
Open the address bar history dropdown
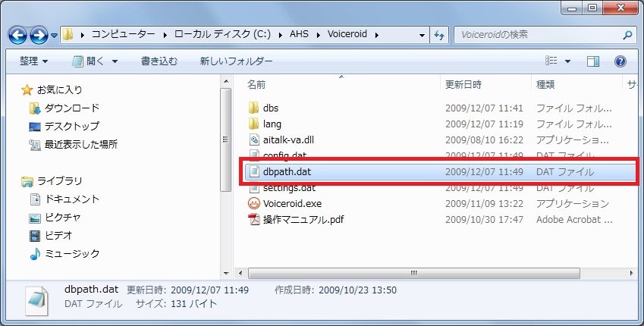click(423, 35)
